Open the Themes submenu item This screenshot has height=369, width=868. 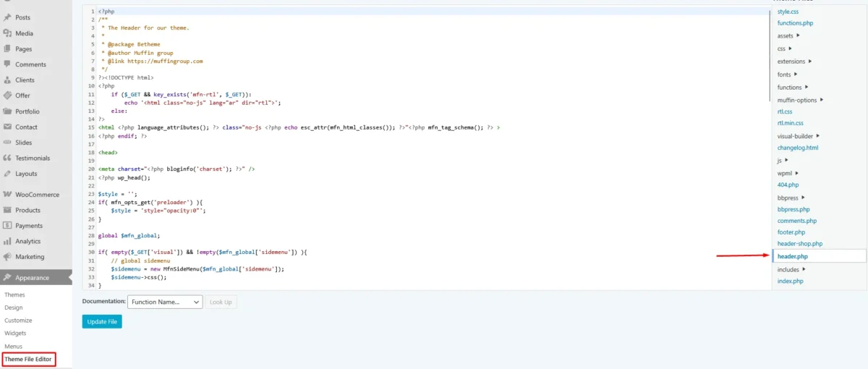[x=14, y=295]
